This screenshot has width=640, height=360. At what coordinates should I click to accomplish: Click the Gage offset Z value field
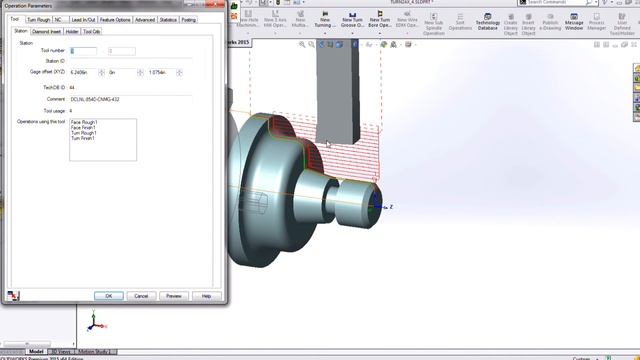162,72
